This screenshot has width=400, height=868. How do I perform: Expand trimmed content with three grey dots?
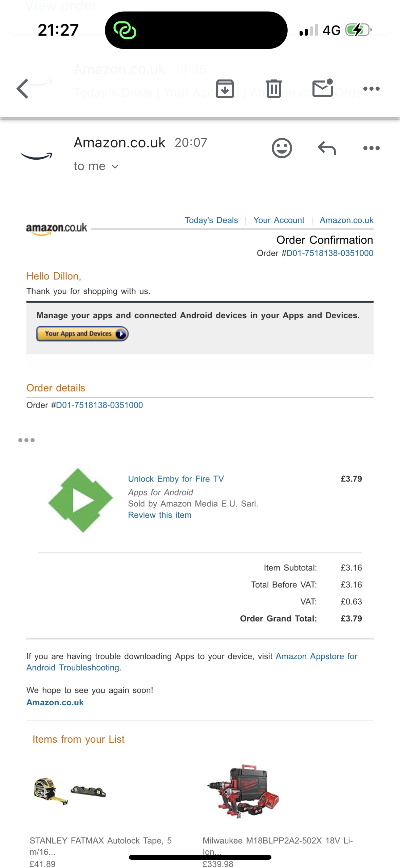(x=26, y=440)
